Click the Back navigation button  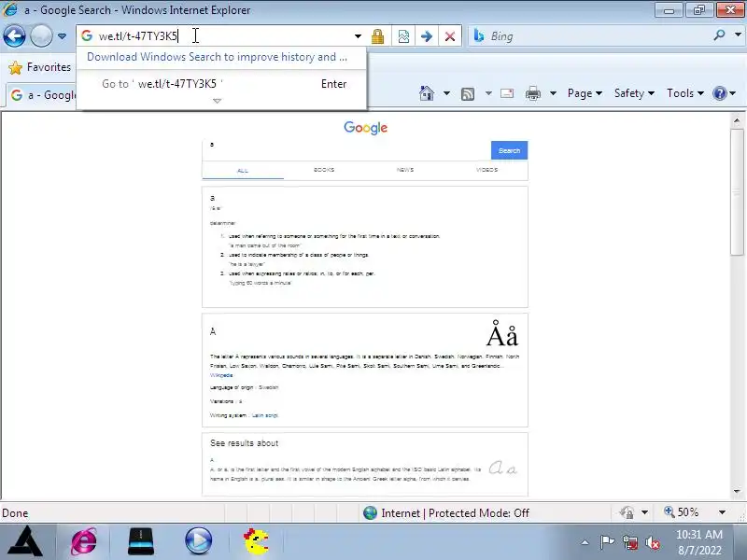14,36
